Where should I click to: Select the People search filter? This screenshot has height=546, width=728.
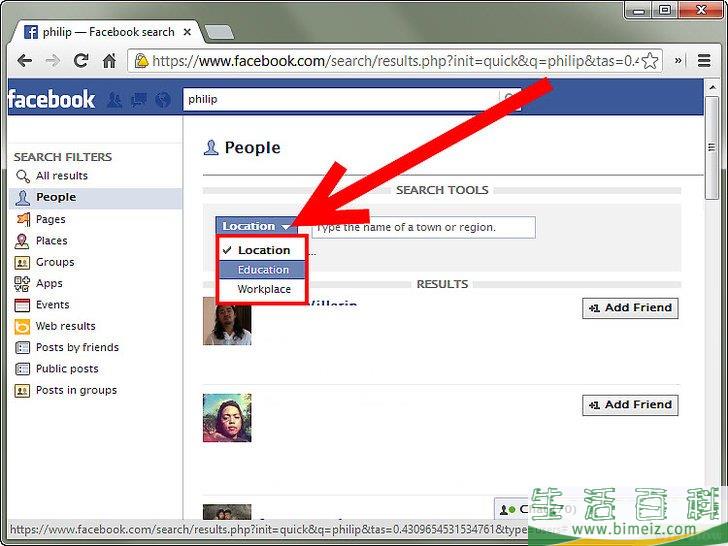click(95, 198)
